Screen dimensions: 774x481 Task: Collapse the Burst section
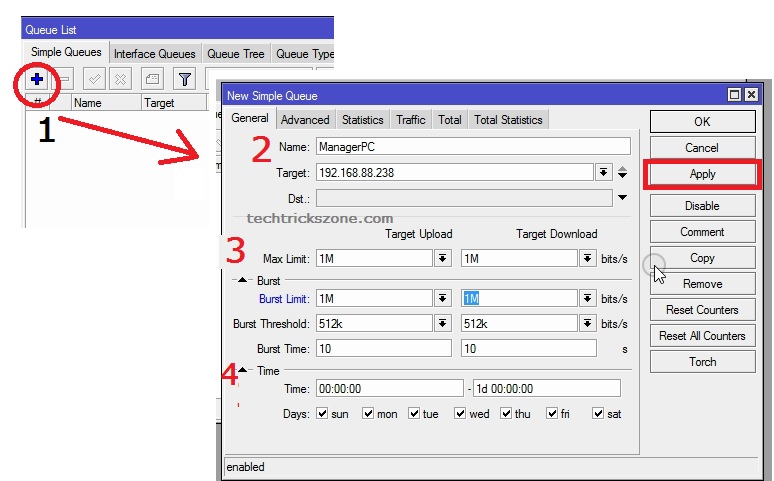pyautogui.click(x=242, y=281)
